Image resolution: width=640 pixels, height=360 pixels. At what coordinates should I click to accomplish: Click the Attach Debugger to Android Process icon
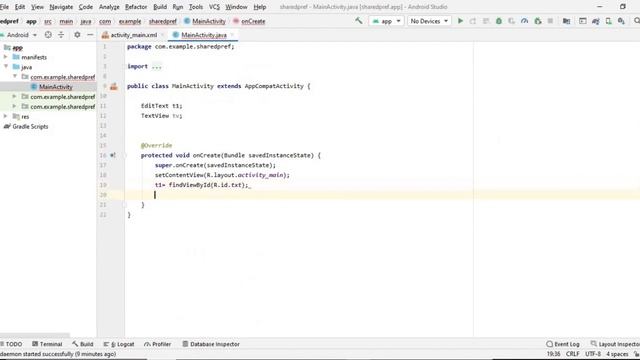[538, 21]
